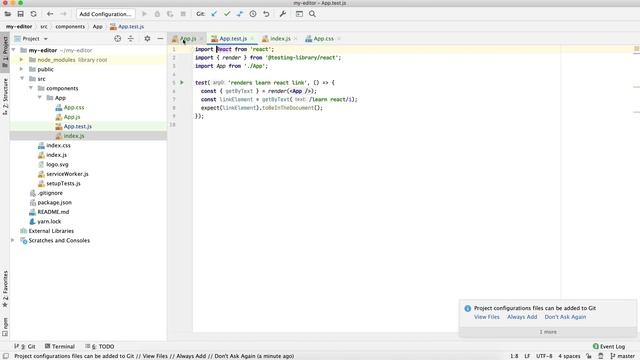This screenshot has width=640, height=360.
Task: Open the Git tool window
Action: coord(25,346)
